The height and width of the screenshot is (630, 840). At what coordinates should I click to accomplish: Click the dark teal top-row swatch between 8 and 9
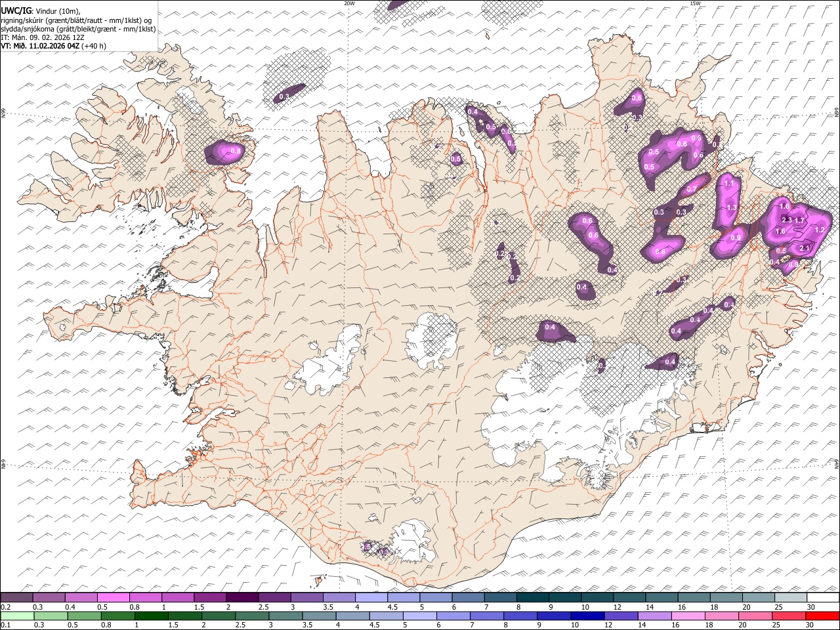pyautogui.click(x=532, y=597)
